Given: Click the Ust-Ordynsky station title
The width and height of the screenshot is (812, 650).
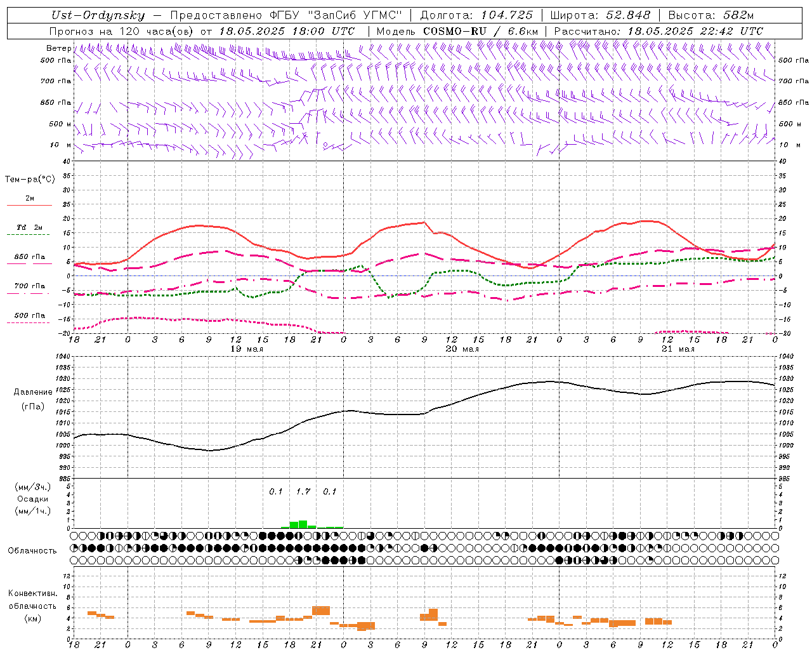Looking at the screenshot, I should pos(98,15).
